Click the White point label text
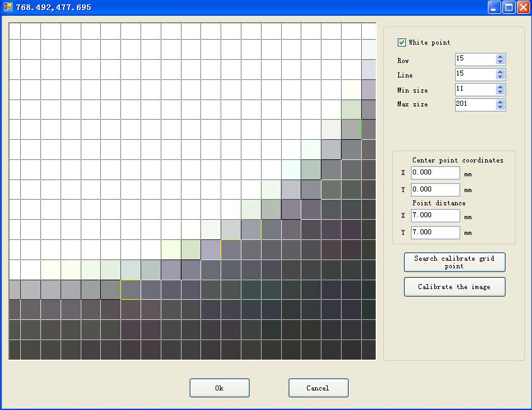Screen dimensions: 532x410 click(429, 42)
